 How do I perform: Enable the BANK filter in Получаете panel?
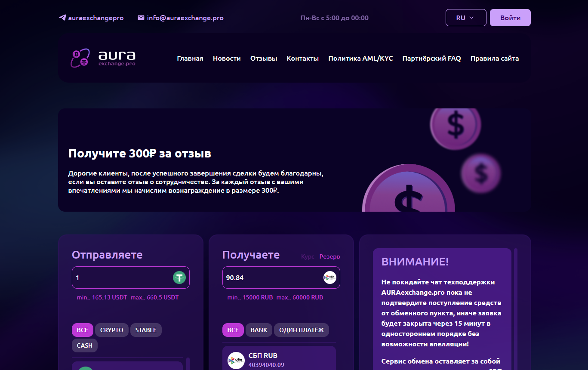point(259,330)
